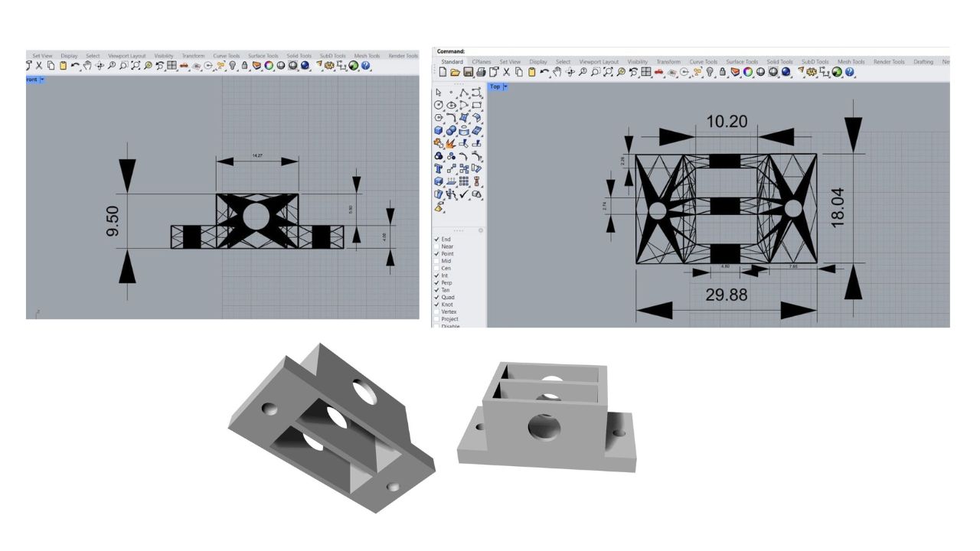Select the Explode tool in left sidebar
Viewport: 980px width, 551px height.
[x=452, y=143]
